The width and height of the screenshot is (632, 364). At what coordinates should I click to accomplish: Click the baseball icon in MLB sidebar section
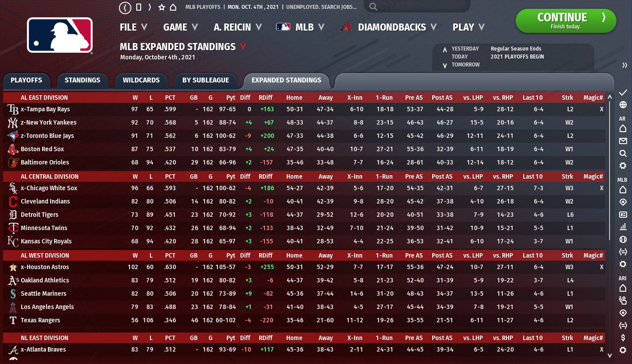623,239
